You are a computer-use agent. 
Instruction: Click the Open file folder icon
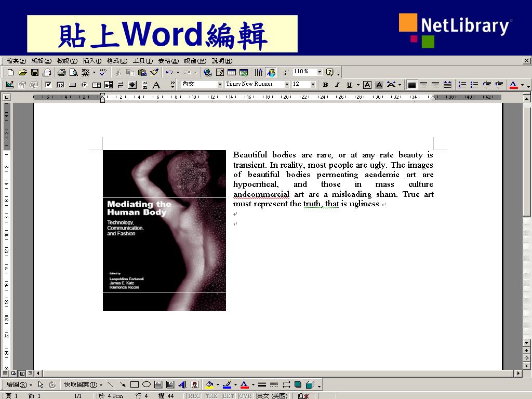(x=22, y=72)
